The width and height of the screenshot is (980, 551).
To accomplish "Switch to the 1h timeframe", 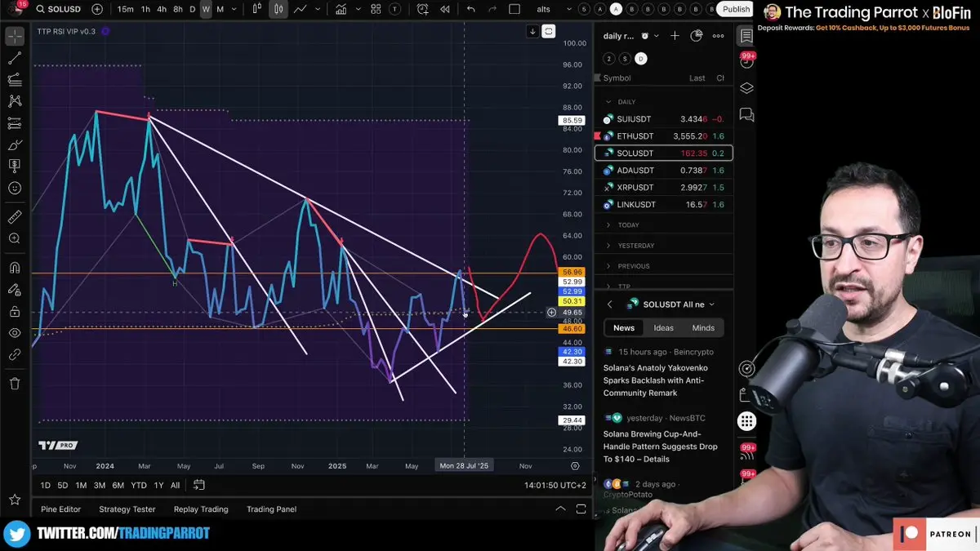I will [x=145, y=9].
